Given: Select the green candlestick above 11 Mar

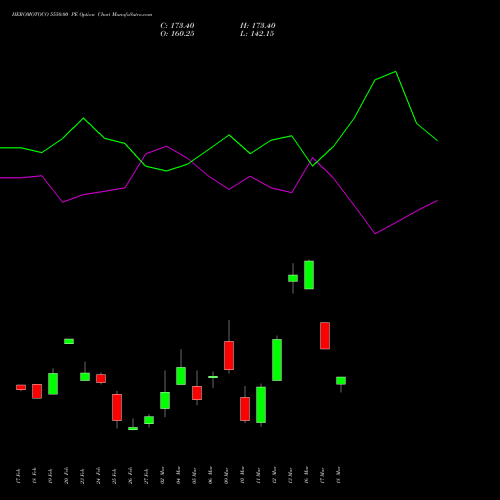Looking at the screenshot, I should (x=261, y=405).
